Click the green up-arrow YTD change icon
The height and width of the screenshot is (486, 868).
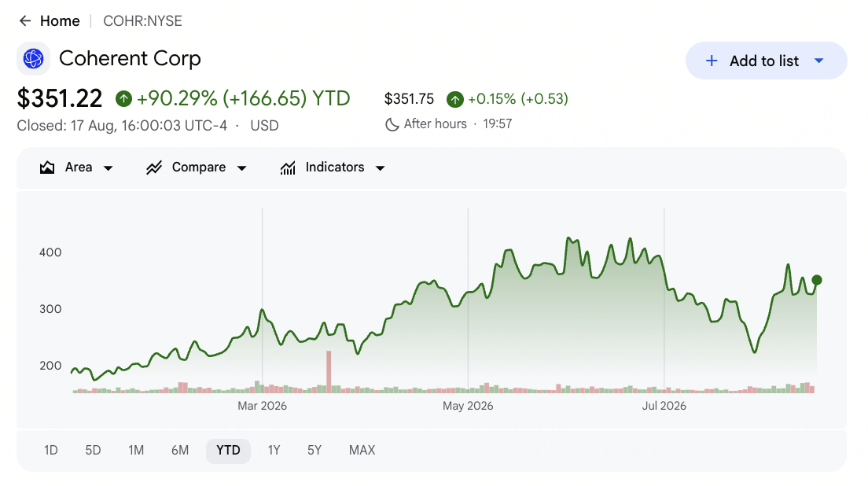(123, 99)
